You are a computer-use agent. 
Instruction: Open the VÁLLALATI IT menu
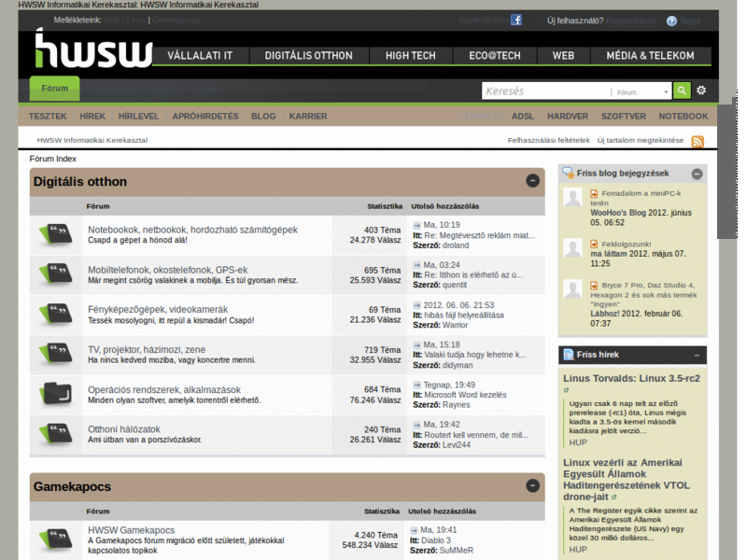[200, 56]
